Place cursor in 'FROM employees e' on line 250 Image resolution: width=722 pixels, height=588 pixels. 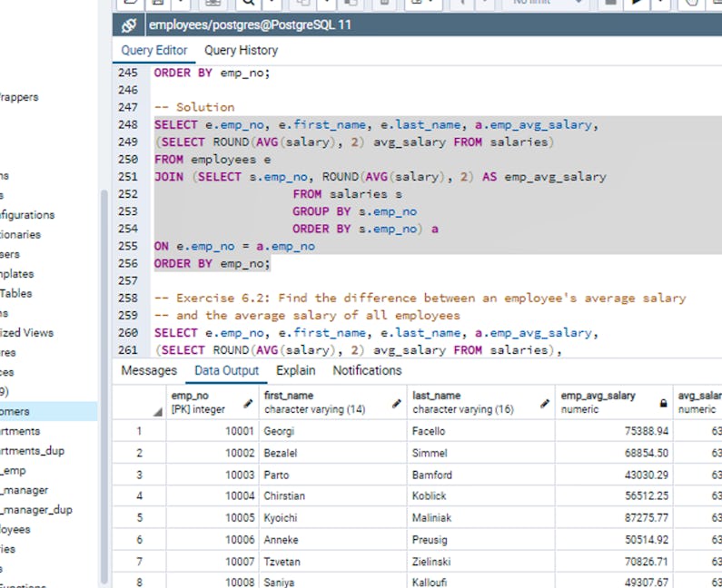pyautogui.click(x=213, y=159)
